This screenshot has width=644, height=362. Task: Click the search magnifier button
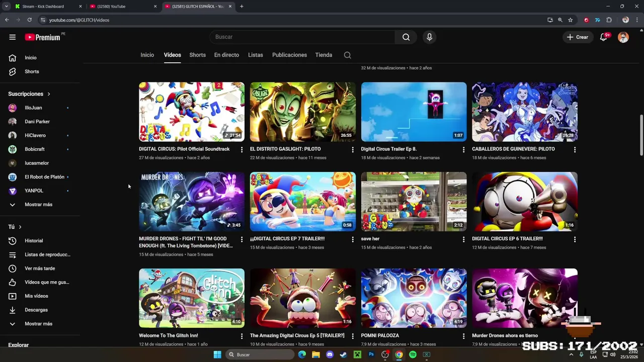click(406, 37)
